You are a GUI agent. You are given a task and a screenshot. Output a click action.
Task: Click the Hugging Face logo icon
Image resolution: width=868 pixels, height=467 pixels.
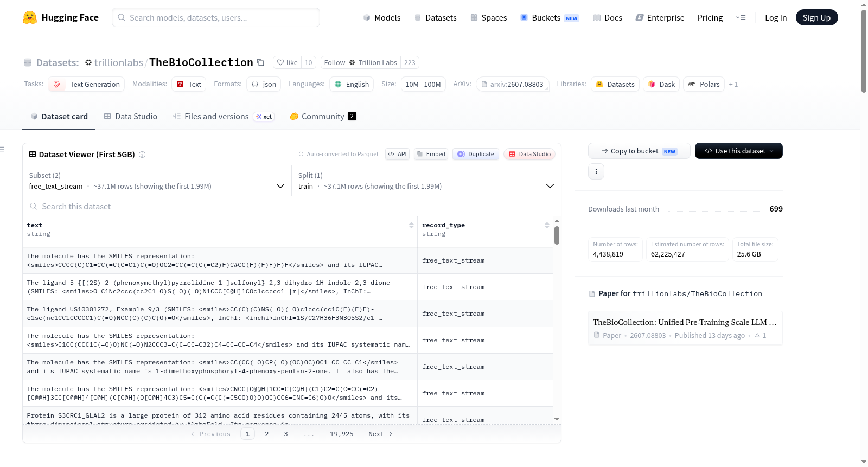(x=30, y=17)
